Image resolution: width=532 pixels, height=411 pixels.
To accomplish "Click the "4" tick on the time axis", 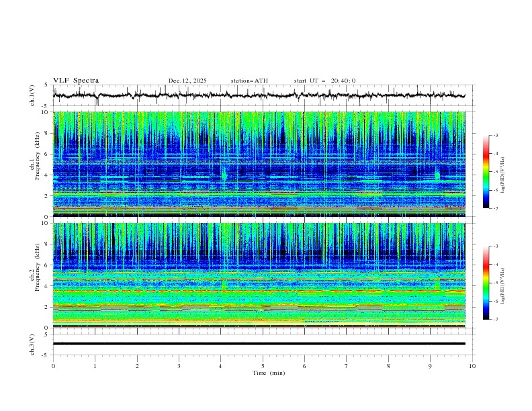I will click(x=220, y=366).
